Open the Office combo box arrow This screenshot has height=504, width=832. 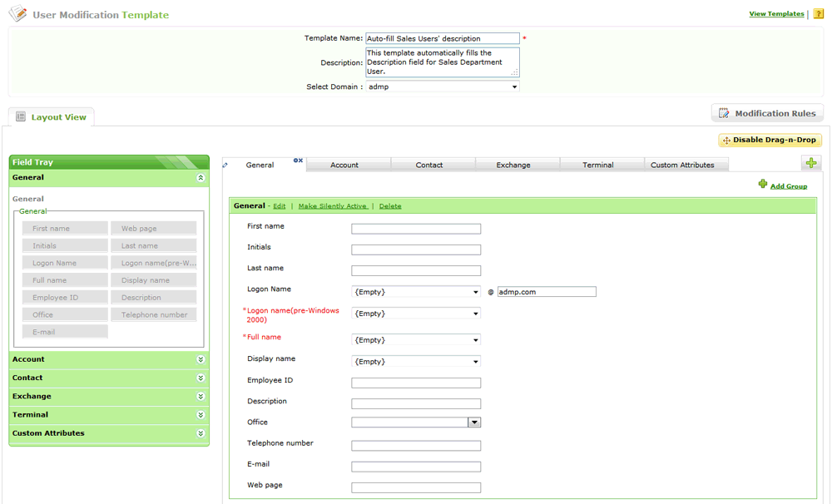click(x=474, y=422)
